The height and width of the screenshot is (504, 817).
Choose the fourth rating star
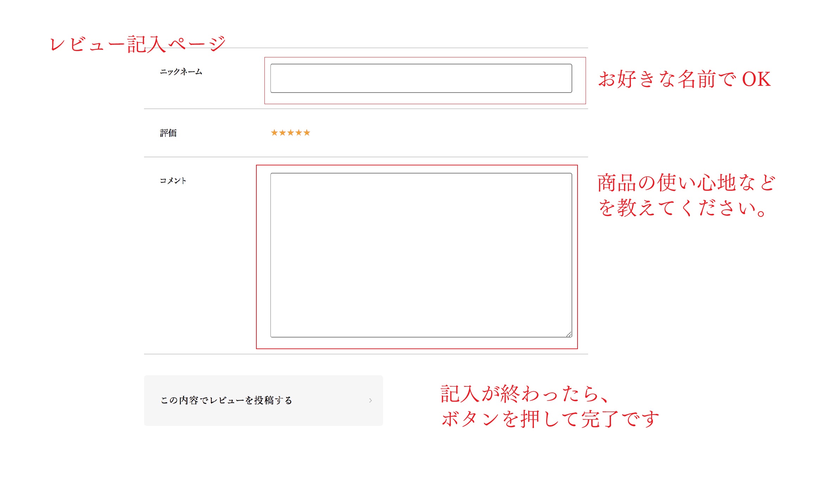pyautogui.click(x=299, y=133)
